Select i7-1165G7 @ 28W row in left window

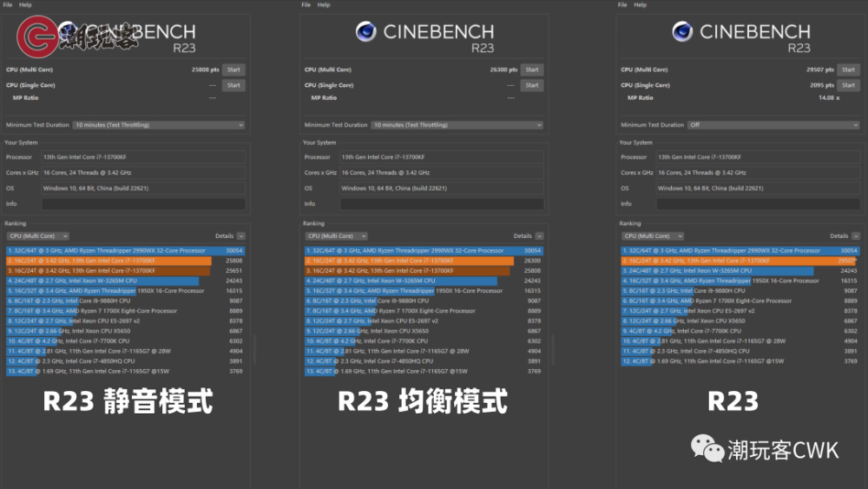[126, 351]
